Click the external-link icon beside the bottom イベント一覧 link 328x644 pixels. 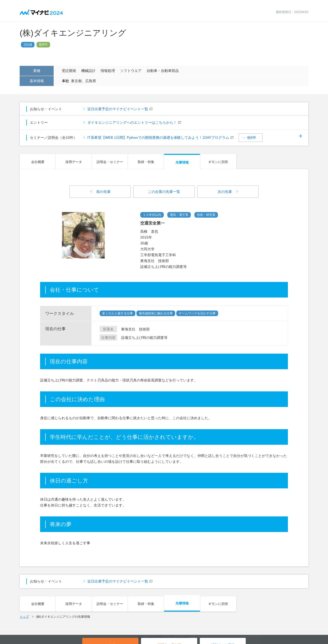click(151, 581)
